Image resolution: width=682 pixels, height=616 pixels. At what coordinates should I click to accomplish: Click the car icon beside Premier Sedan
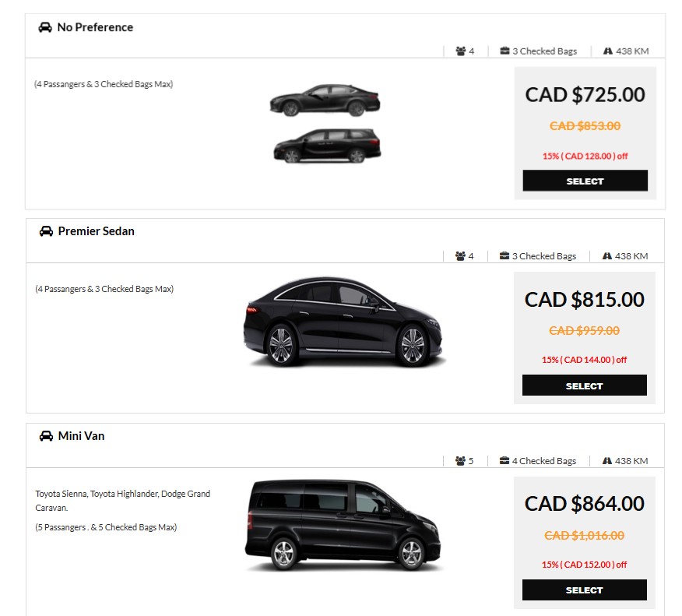click(x=46, y=231)
